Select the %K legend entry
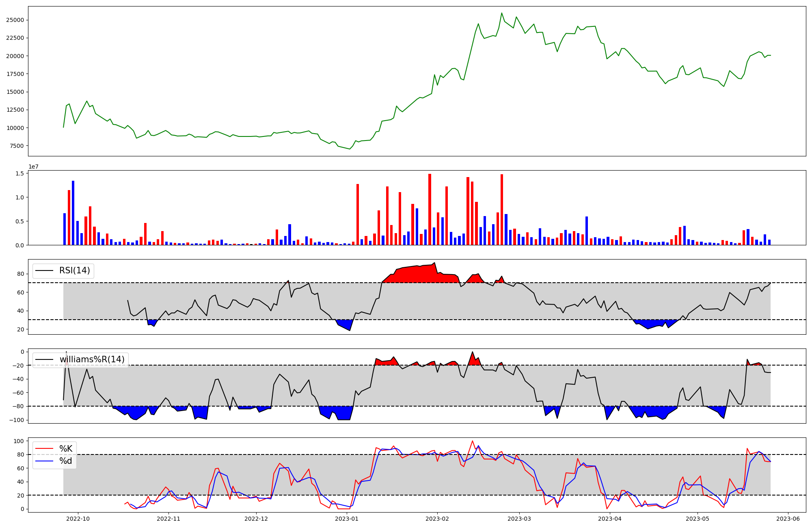Image resolution: width=812 pixels, height=528 pixels. coord(66,449)
